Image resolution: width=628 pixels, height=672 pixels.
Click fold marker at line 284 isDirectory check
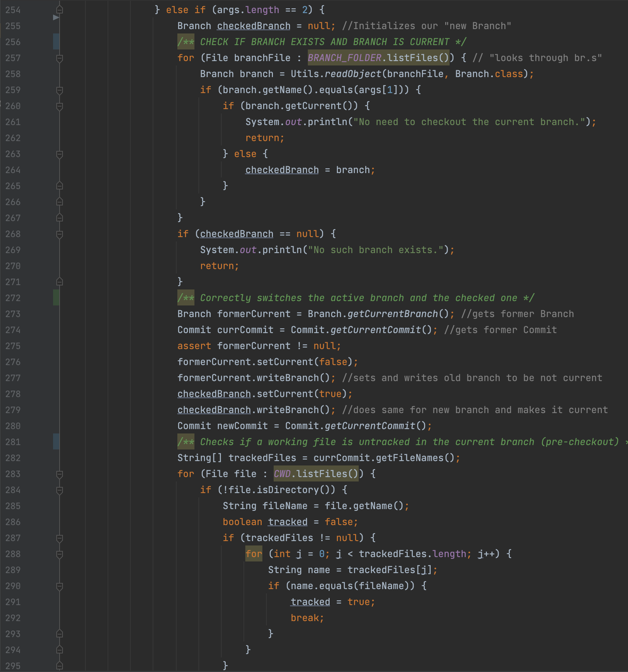tap(60, 490)
